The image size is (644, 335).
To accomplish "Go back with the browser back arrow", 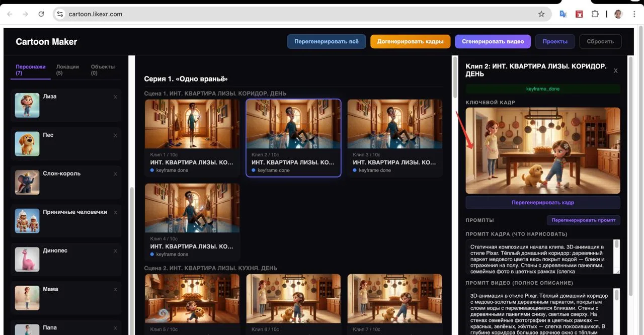I will click(x=10, y=14).
